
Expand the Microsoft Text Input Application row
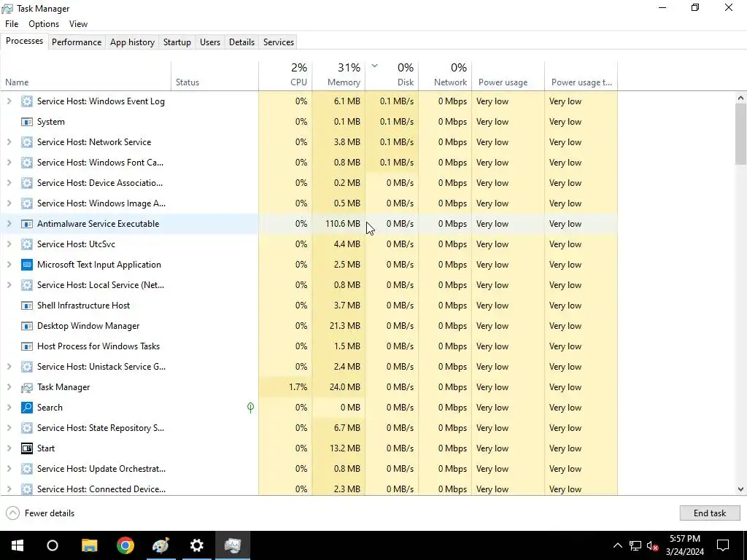pyautogui.click(x=9, y=265)
